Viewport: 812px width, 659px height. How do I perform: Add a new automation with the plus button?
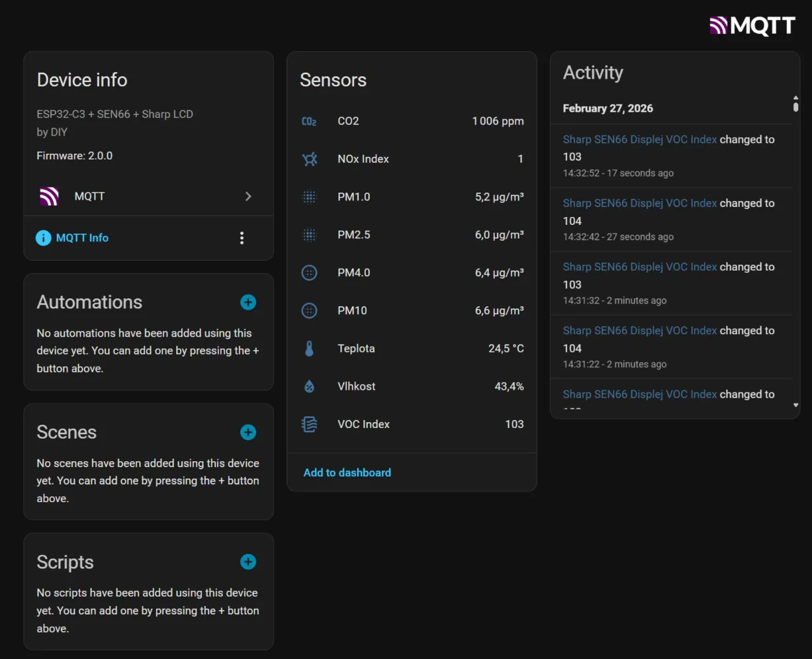coord(248,302)
